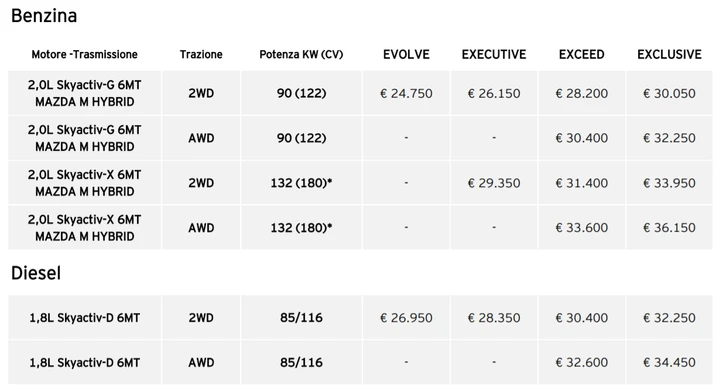Click the Benzina section heading
The width and height of the screenshot is (720, 390).
tap(44, 16)
